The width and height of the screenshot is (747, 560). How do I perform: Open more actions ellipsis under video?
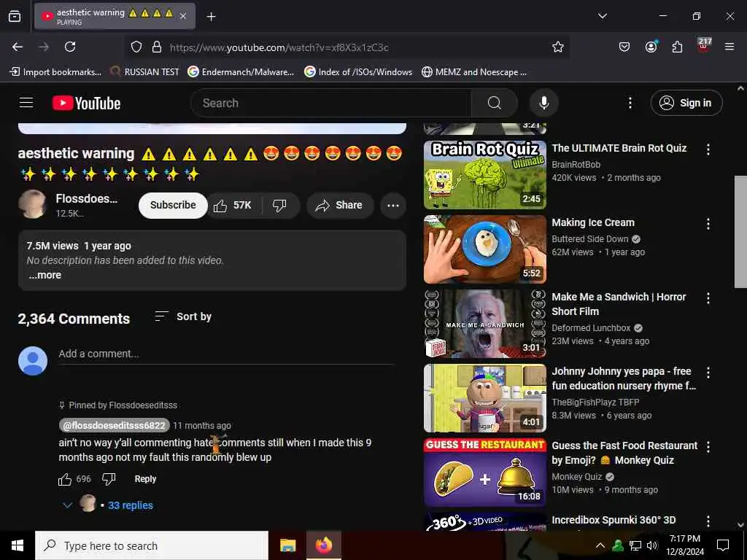[393, 205]
